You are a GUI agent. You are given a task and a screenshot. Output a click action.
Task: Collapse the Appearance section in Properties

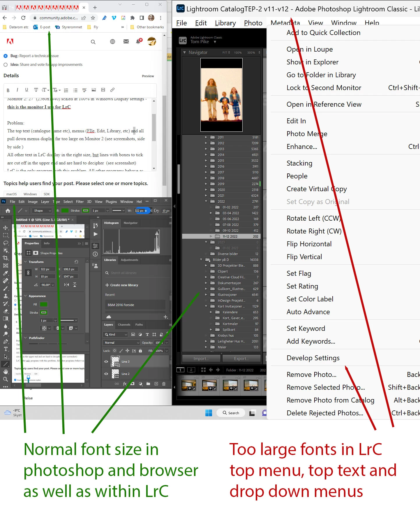(x=25, y=296)
